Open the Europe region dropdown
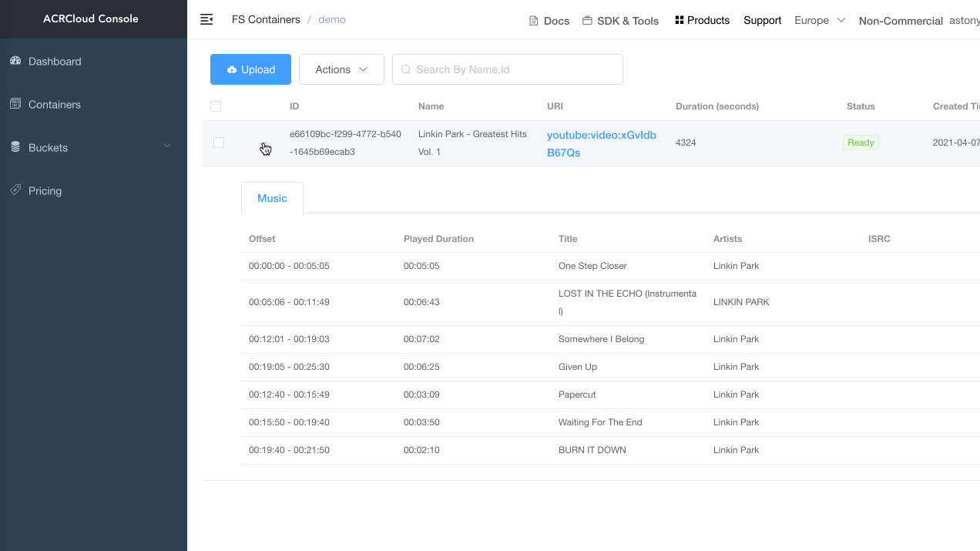Viewport: 980px width, 551px height. [820, 20]
